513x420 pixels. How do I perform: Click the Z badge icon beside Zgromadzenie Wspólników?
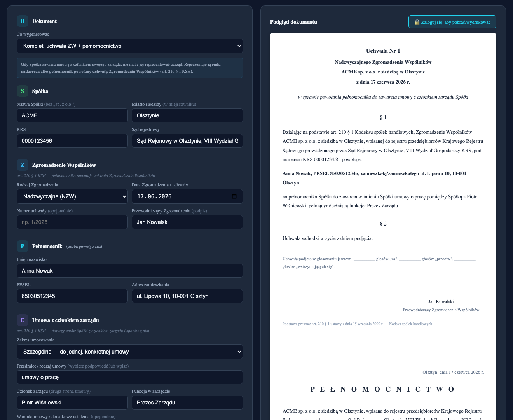point(23,165)
